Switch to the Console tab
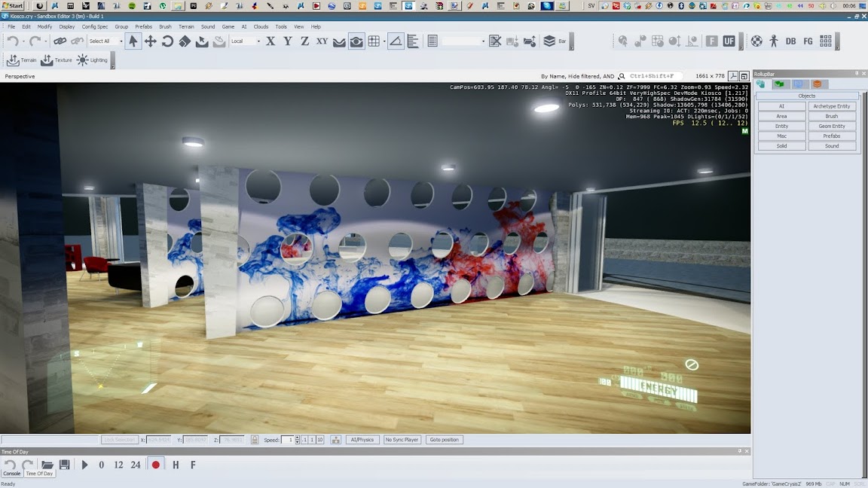Screen dimensions: 868x488 [x=11, y=474]
